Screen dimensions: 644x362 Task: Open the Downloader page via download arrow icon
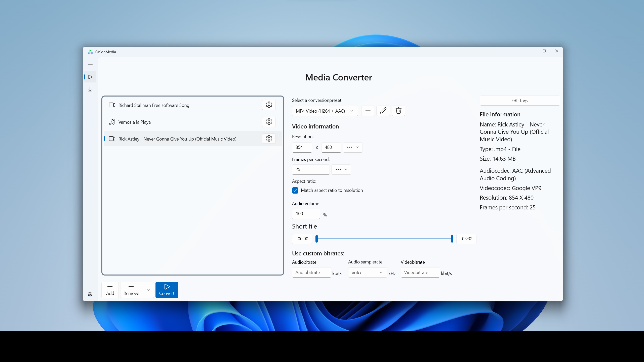tap(90, 89)
